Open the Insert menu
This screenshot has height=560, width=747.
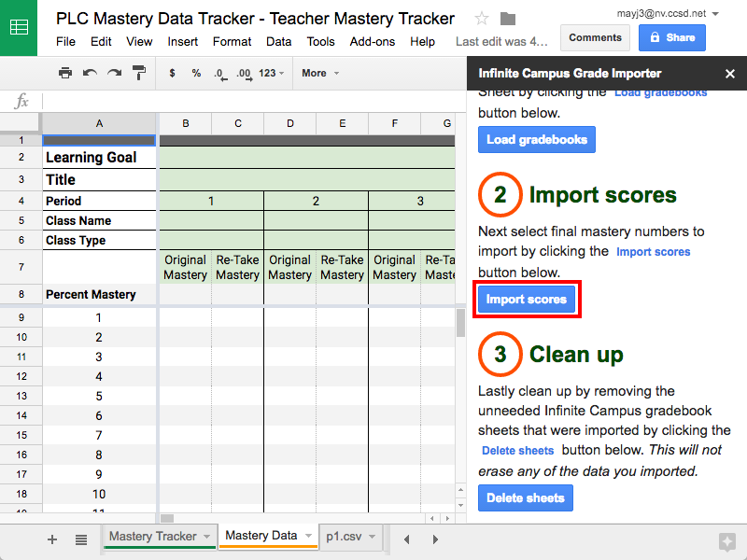(182, 41)
